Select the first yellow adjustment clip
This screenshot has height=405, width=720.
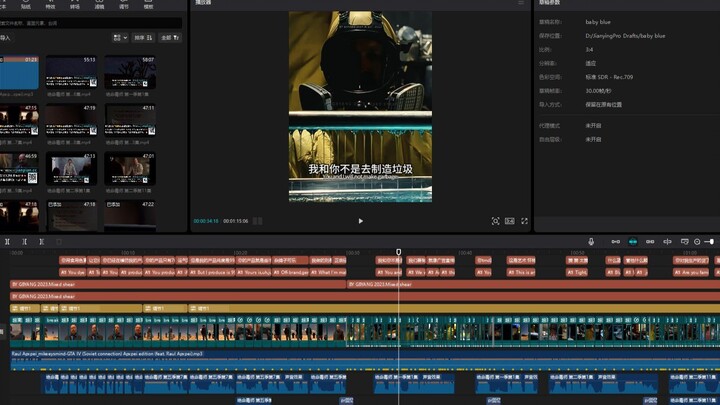pos(25,308)
